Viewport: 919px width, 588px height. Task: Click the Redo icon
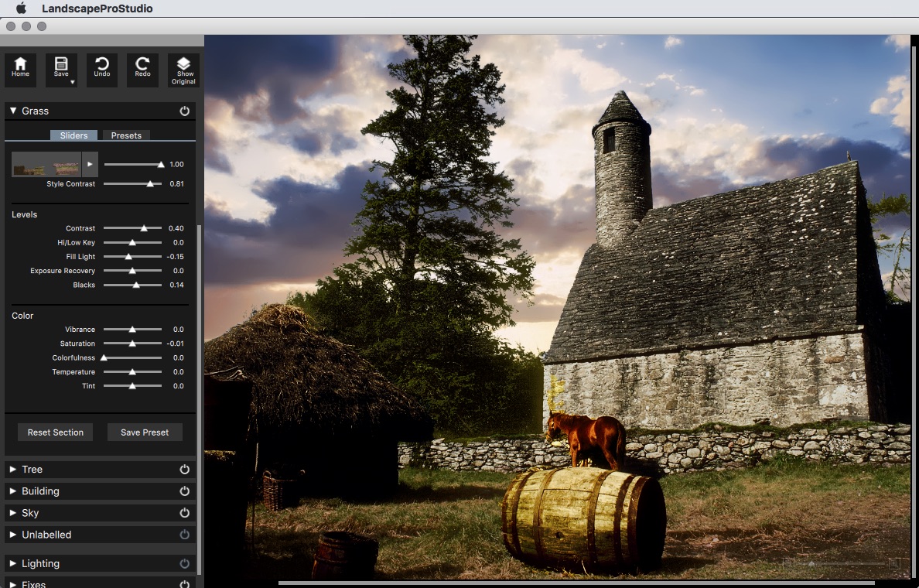pyautogui.click(x=142, y=69)
